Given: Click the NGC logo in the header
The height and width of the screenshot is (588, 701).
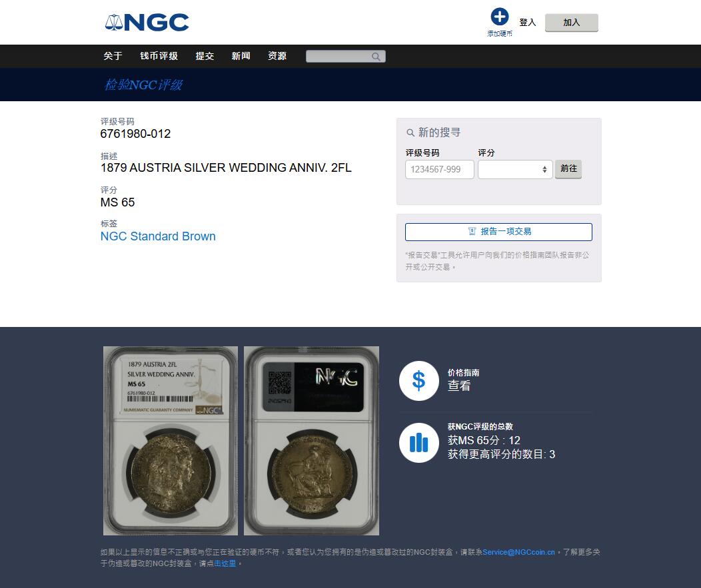Looking at the screenshot, I should pyautogui.click(x=147, y=23).
